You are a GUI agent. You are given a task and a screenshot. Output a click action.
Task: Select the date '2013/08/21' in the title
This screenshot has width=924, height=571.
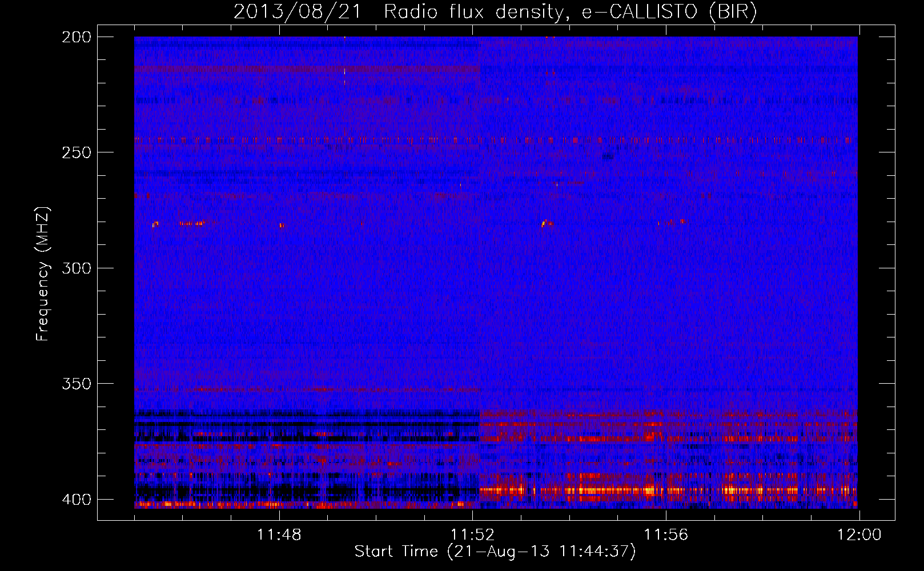point(298,12)
